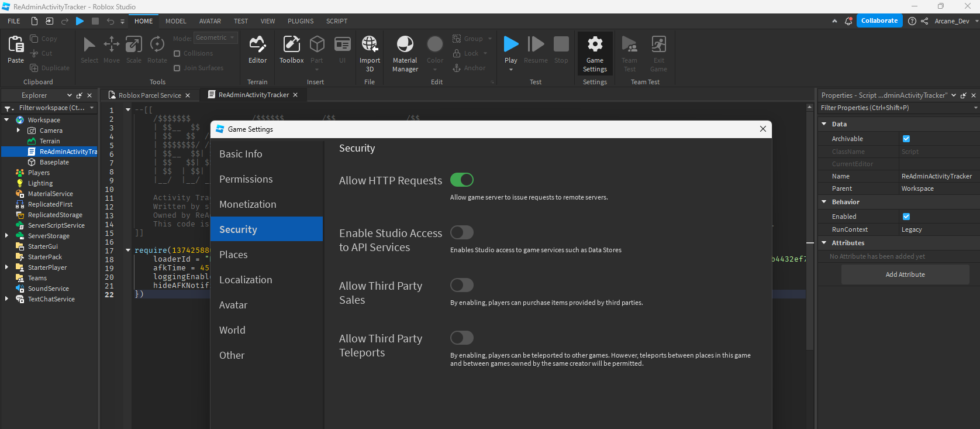The image size is (980, 429).
Task: Toggle Allow Third Party Teleports
Action: pyautogui.click(x=461, y=338)
